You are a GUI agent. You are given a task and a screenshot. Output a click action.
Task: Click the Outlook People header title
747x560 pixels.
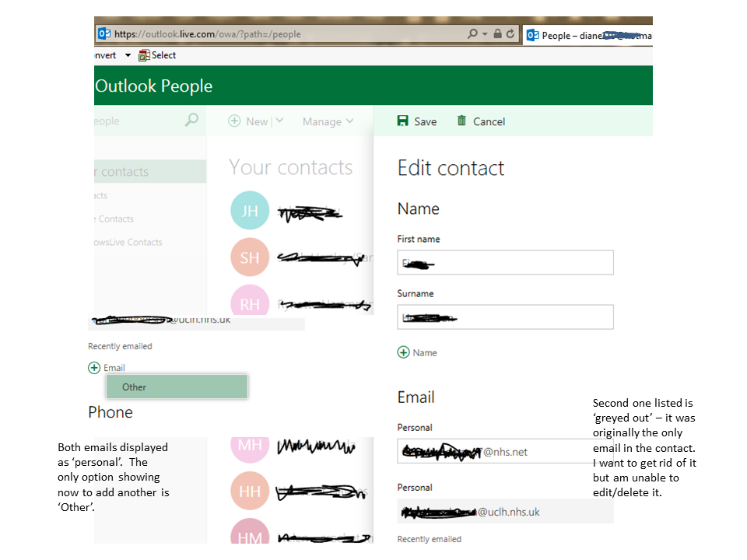[x=153, y=86]
